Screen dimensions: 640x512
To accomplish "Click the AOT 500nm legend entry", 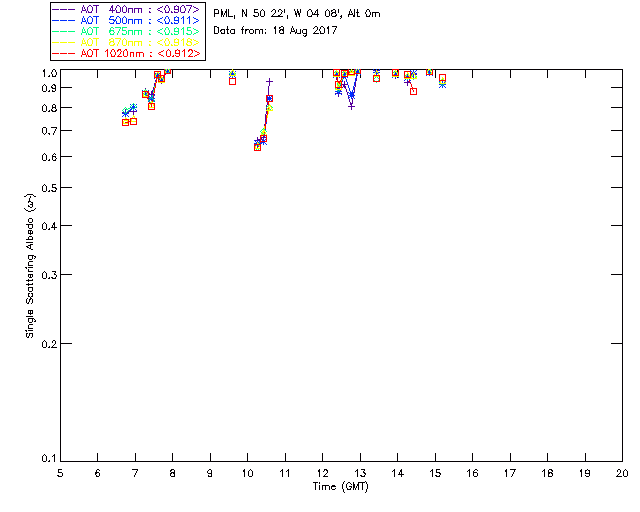I will click(126, 20).
